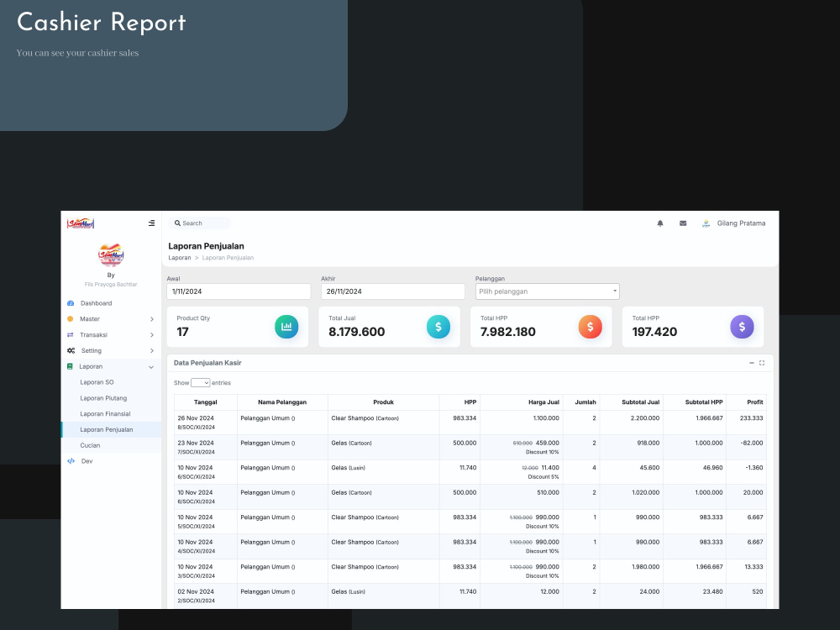Viewport: 840px width, 630px height.
Task: Click the Transaksi arrows icon
Action: pyautogui.click(x=71, y=335)
